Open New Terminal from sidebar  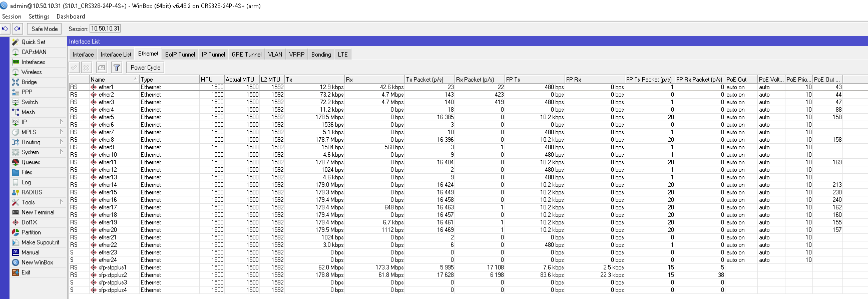[38, 212]
